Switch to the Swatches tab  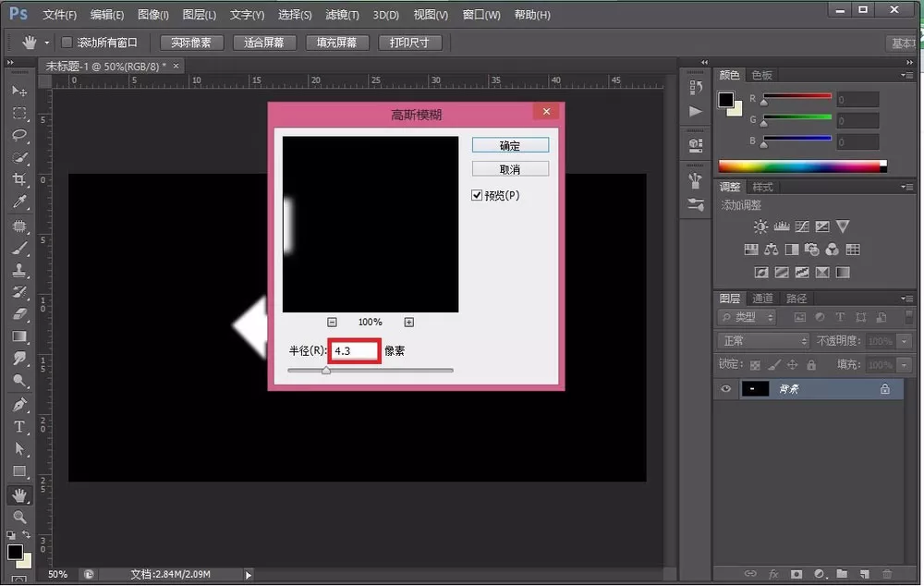tap(761, 75)
